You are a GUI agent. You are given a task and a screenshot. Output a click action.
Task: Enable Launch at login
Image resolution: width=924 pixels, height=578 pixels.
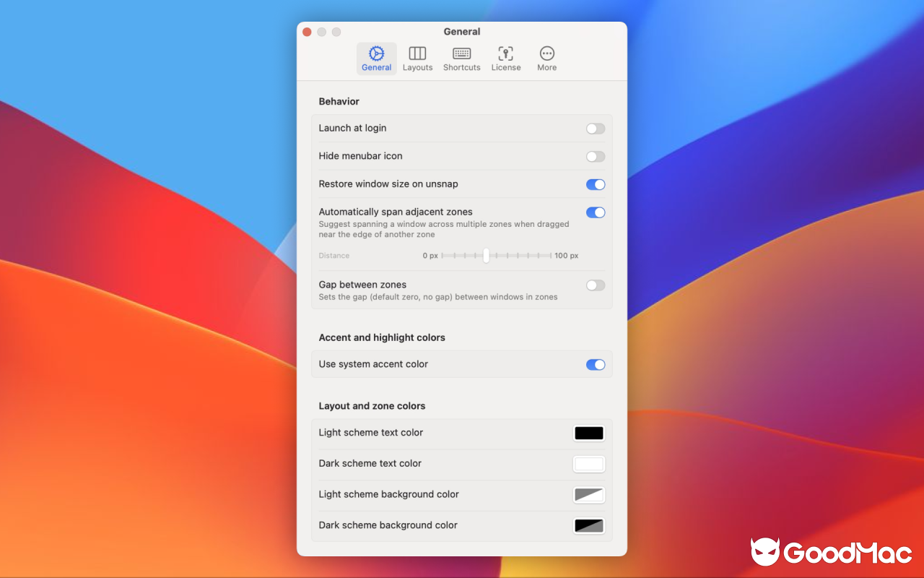click(x=595, y=128)
